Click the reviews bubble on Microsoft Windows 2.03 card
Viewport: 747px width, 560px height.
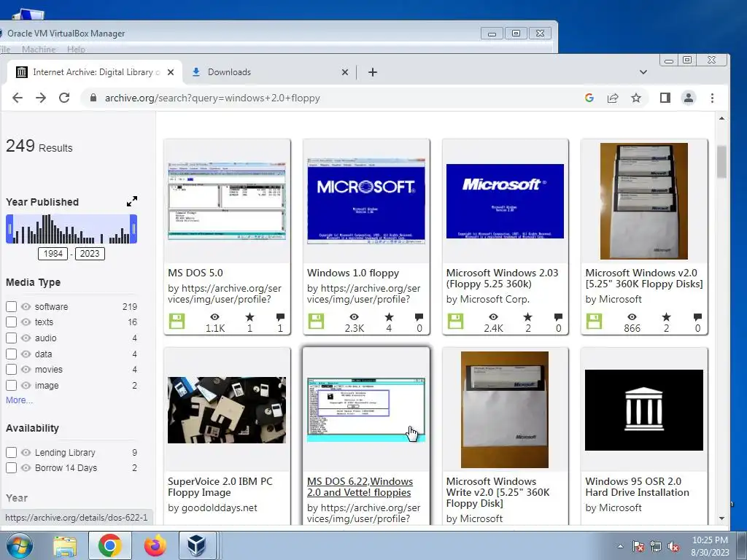click(x=558, y=317)
